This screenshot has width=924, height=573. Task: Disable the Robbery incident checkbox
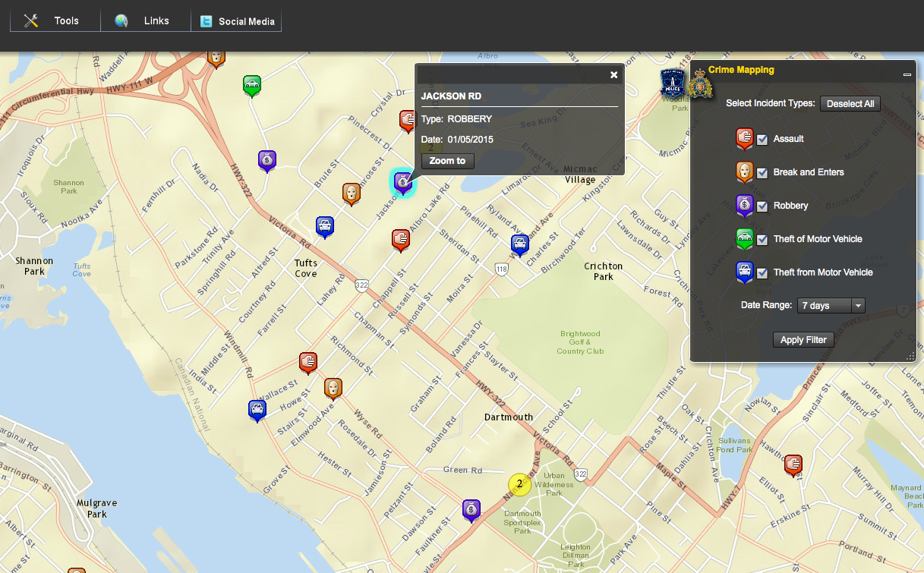click(762, 206)
